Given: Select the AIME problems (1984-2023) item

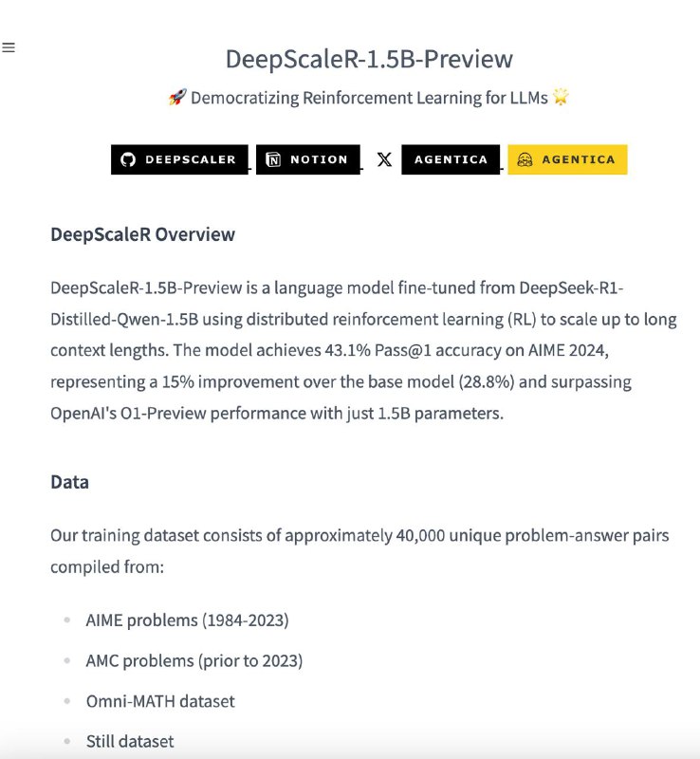Looking at the screenshot, I should tap(188, 620).
